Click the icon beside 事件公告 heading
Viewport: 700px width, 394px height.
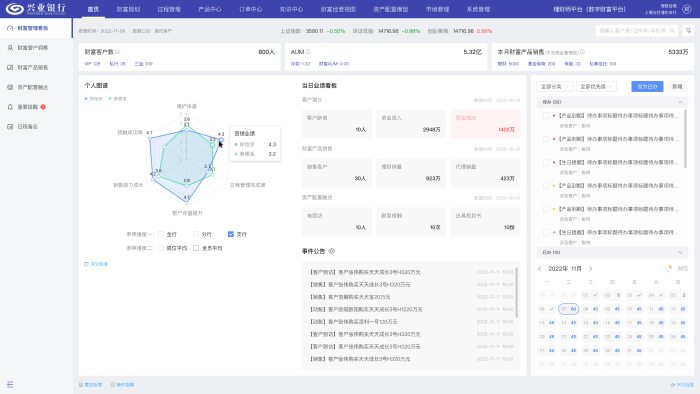(332, 251)
